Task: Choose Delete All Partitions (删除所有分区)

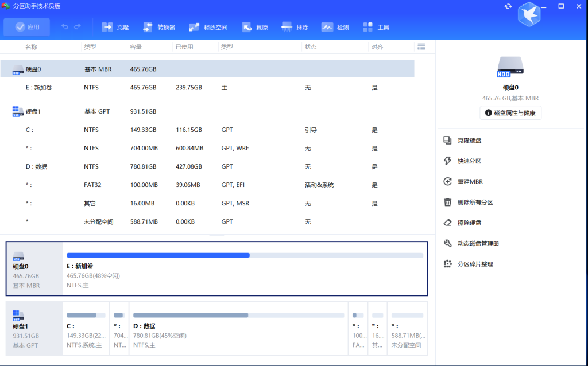Action: tap(475, 203)
